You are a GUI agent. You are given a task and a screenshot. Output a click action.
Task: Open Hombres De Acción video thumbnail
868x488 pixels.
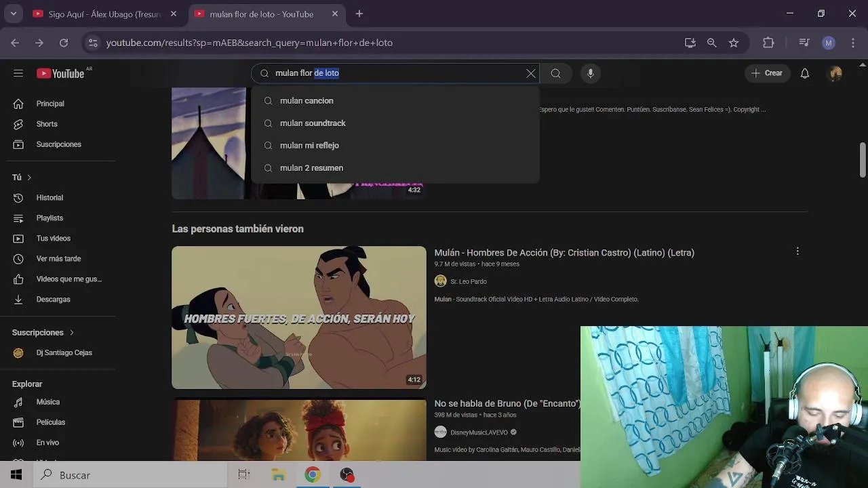[x=299, y=317]
